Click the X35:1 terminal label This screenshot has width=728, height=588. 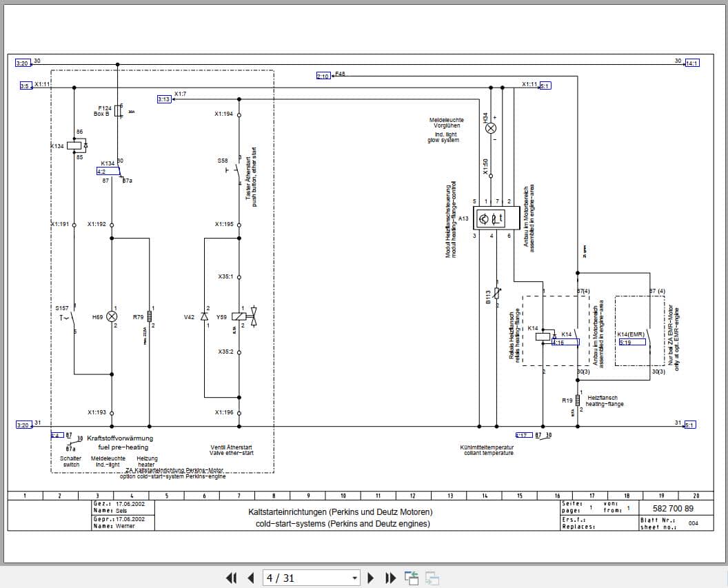(225, 276)
